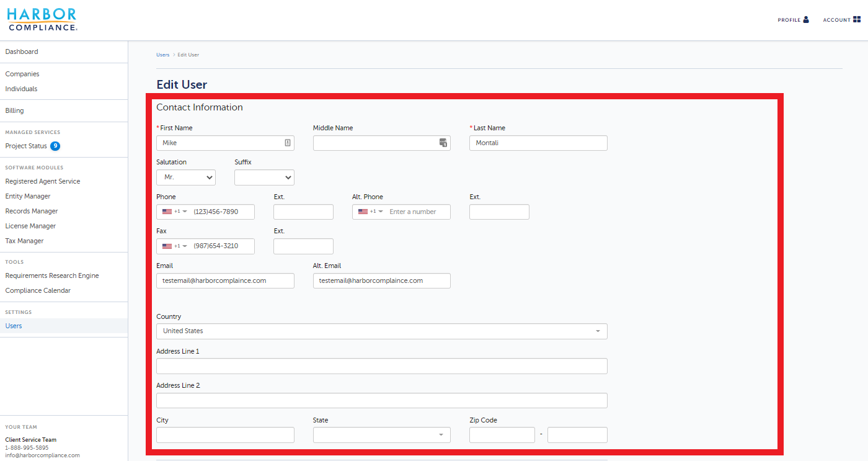868x461 pixels.
Task: Click the 1-888-995-5895 phone number
Action: click(27, 447)
